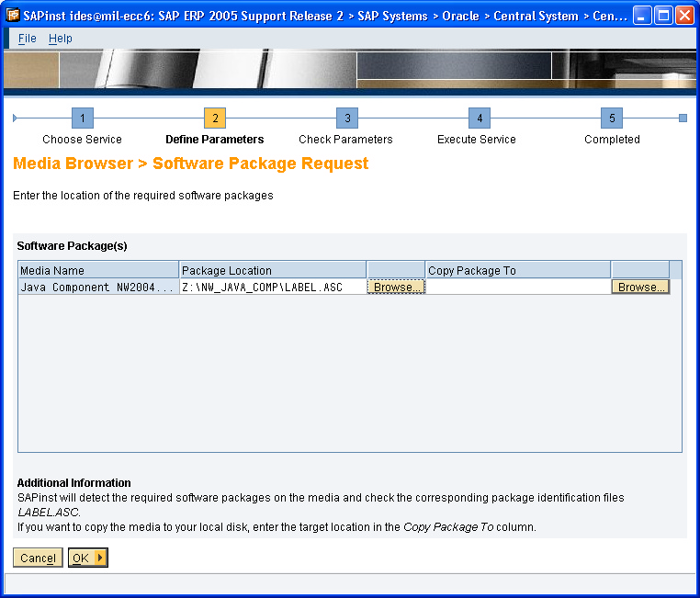700x598 pixels.
Task: Click the triangle start marker of the roadmap
Action: point(16,118)
